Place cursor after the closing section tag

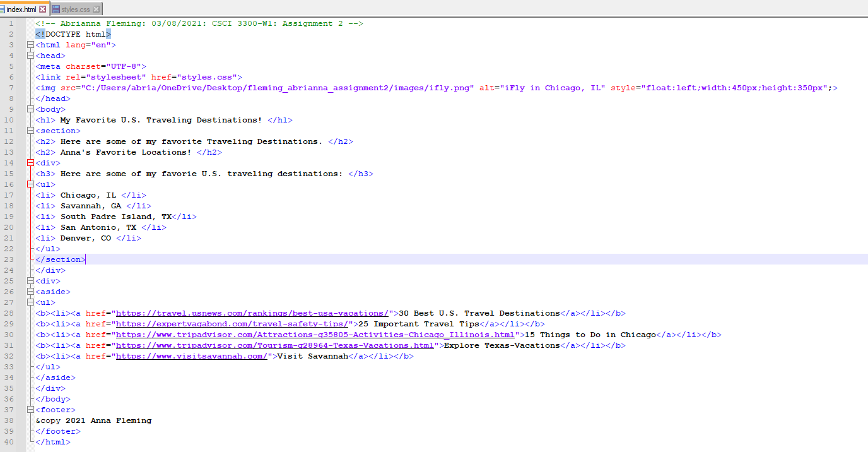[x=86, y=259]
